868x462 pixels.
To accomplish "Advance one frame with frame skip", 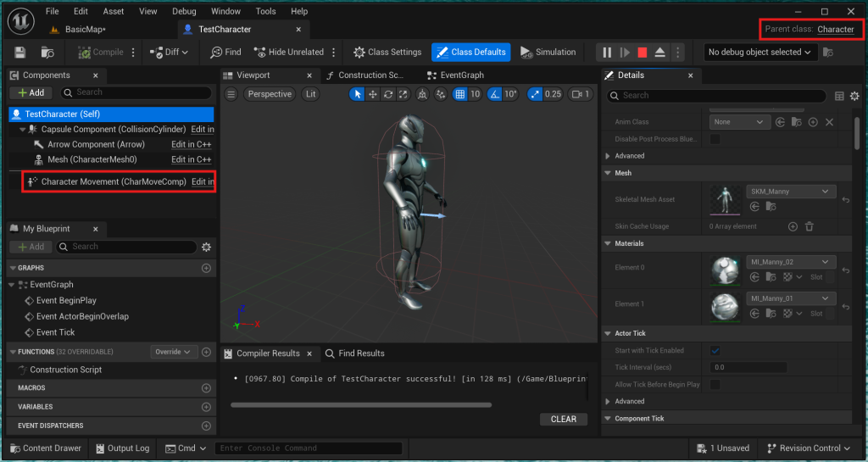I will click(x=625, y=52).
